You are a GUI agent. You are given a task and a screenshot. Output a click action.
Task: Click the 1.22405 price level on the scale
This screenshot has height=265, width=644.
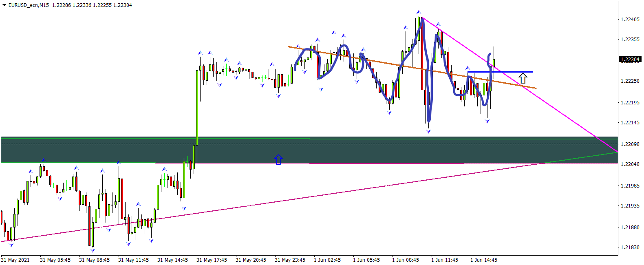[x=630, y=19]
